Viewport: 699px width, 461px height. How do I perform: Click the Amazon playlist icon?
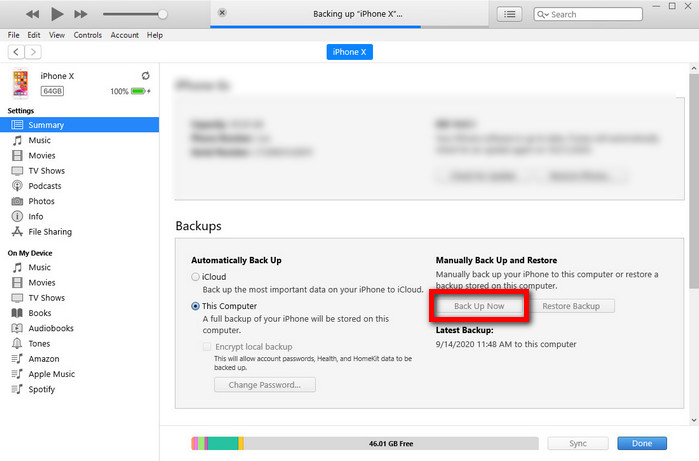17,358
